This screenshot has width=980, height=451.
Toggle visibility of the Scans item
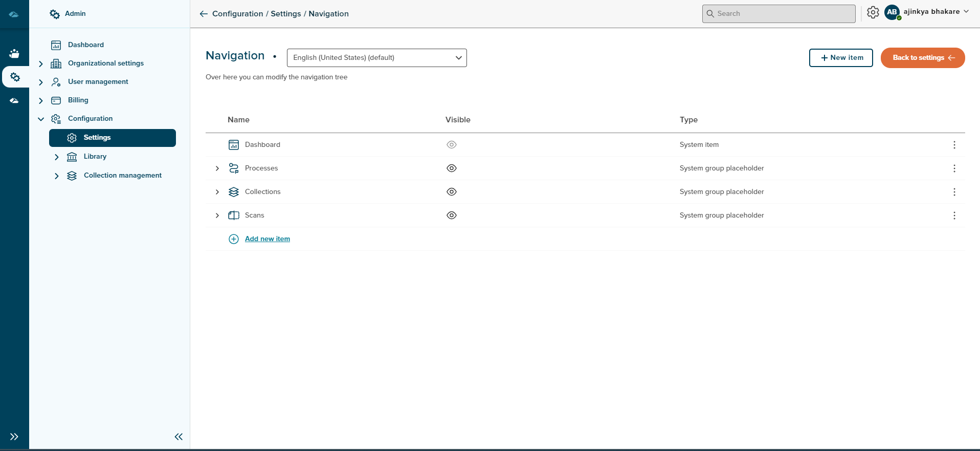451,216
